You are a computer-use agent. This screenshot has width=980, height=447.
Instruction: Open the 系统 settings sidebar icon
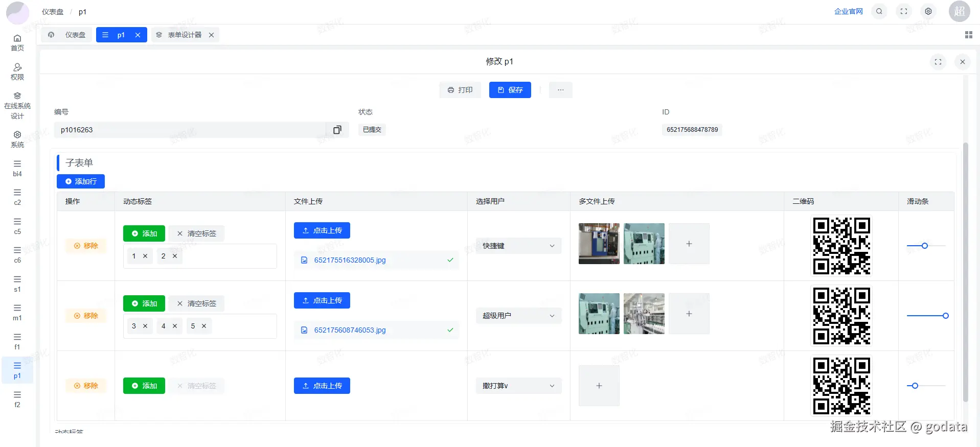pos(17,139)
